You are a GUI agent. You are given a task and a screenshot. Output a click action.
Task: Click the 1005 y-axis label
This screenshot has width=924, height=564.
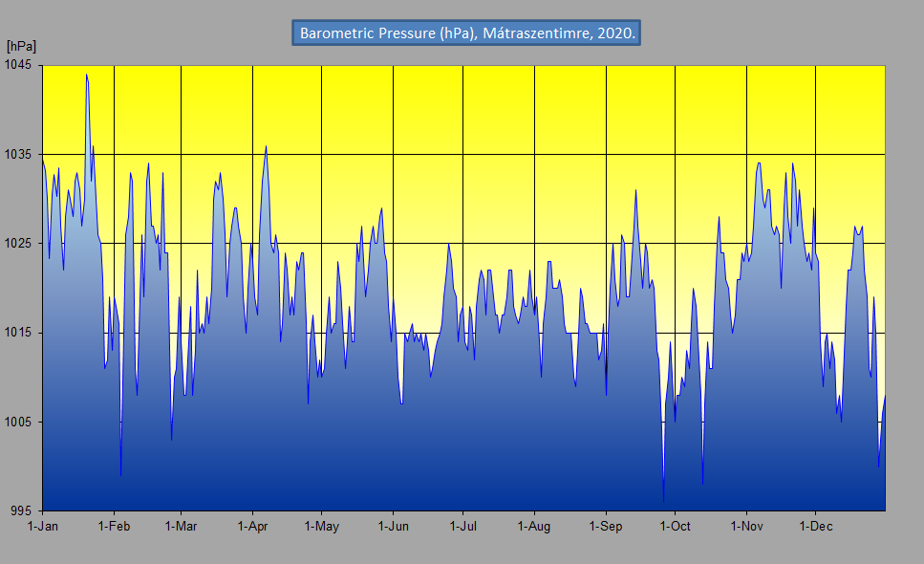coord(20,423)
